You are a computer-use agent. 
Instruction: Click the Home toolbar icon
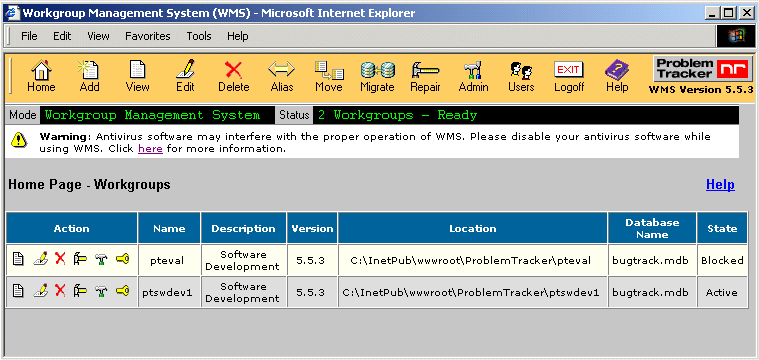[41, 76]
